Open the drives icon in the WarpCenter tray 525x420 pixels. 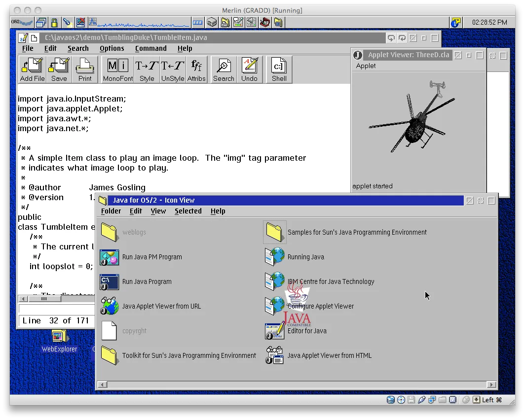coord(212,22)
